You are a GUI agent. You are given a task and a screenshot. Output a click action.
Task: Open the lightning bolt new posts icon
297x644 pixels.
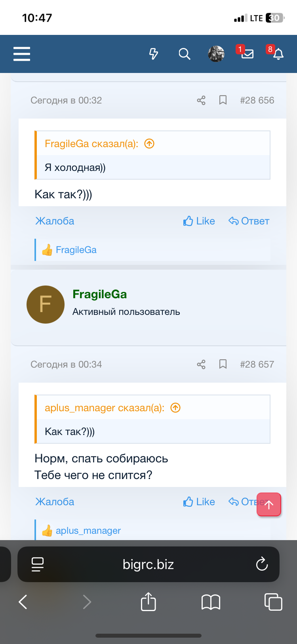pos(154,54)
